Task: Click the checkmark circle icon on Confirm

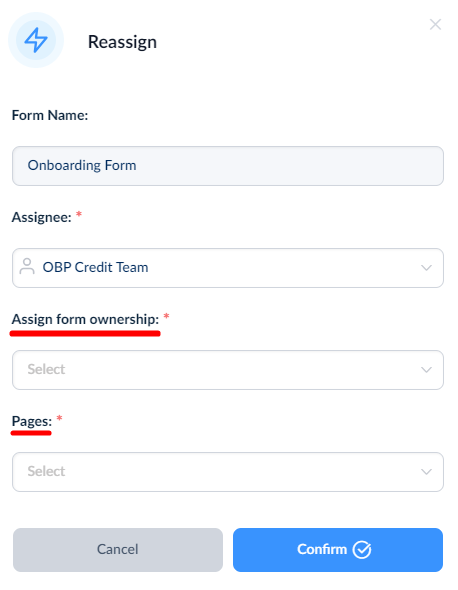Action: click(x=362, y=550)
